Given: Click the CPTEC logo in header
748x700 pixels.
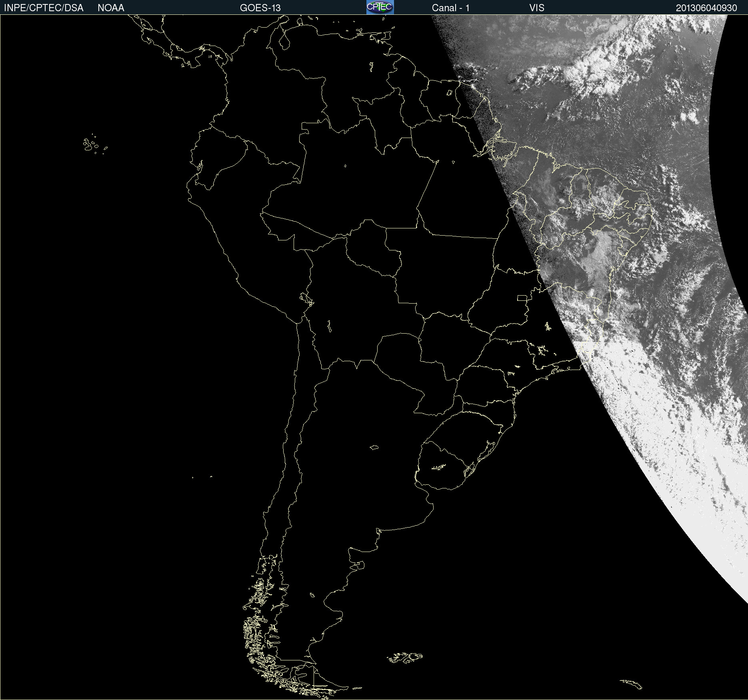Looking at the screenshot, I should coord(380,7).
